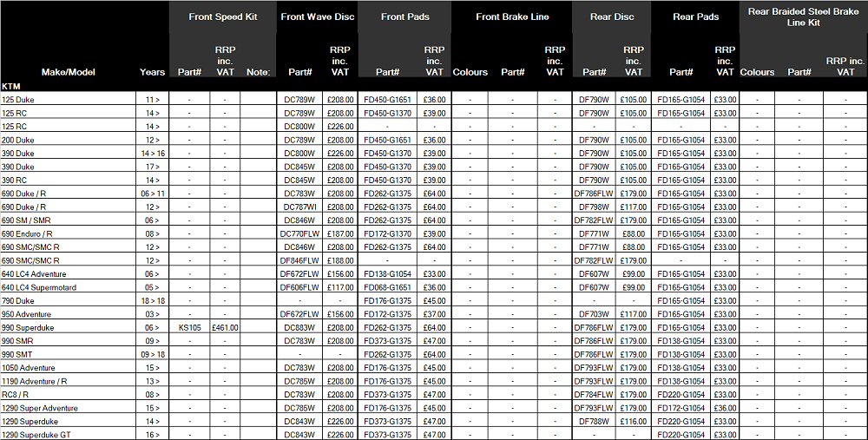Select the £187.00 front disc price
The height and width of the screenshot is (440, 868).
[x=340, y=234]
